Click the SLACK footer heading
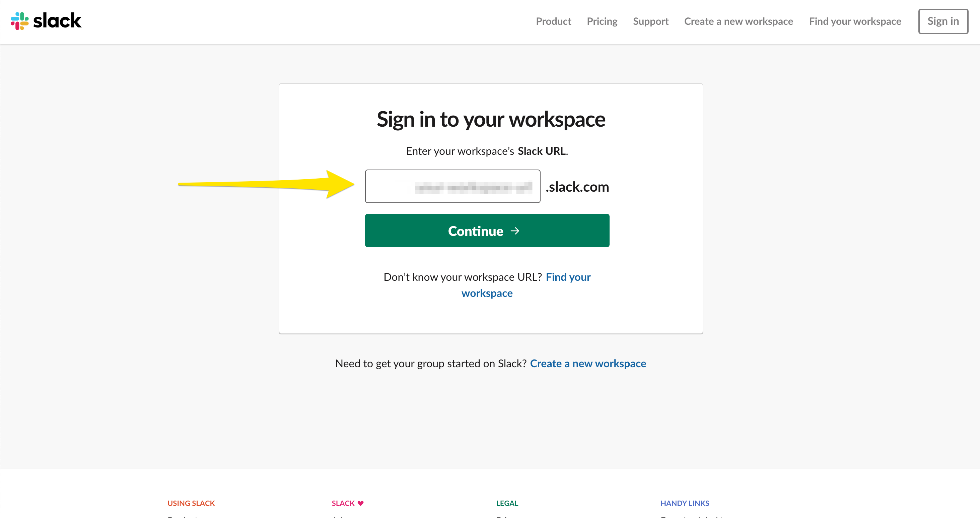This screenshot has width=980, height=518. click(343, 503)
